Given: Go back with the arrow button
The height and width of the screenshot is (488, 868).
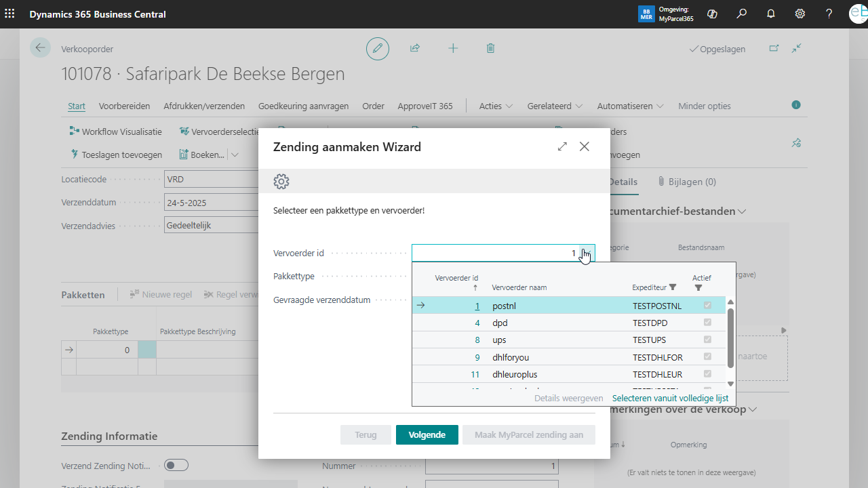Looking at the screenshot, I should pyautogui.click(x=40, y=47).
